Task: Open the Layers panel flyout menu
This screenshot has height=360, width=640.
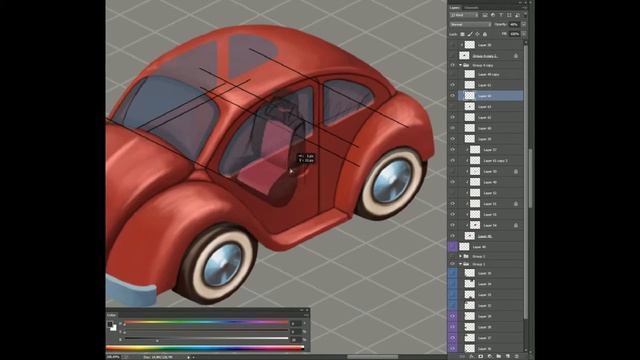Action: coord(524,8)
